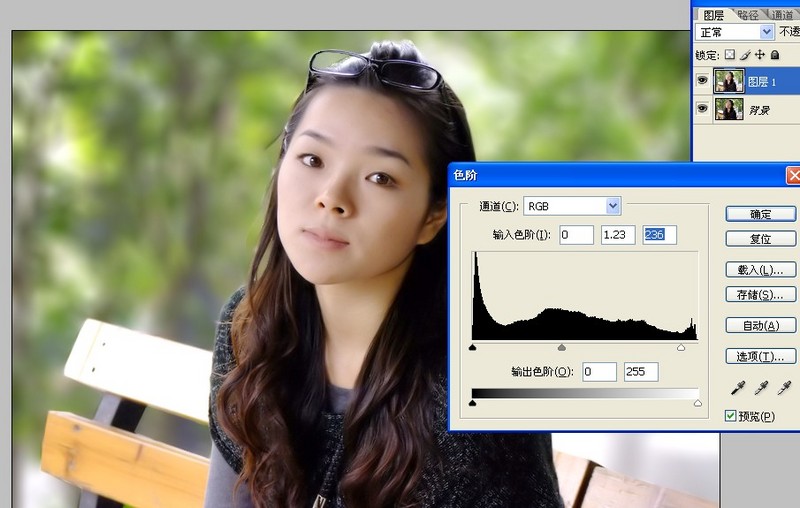Select 背景 layer thumbnail
800x508 pixels.
pos(729,109)
